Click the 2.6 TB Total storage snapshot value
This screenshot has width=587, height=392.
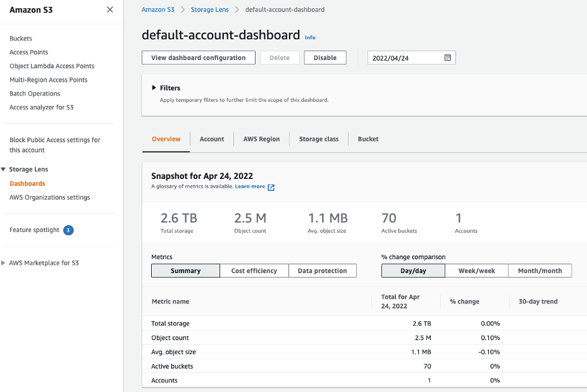click(x=179, y=218)
